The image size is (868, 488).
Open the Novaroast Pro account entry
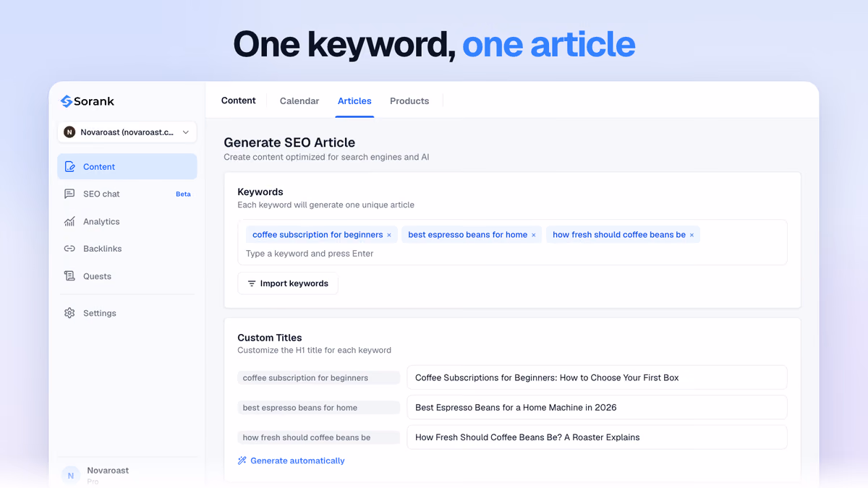[127, 475]
